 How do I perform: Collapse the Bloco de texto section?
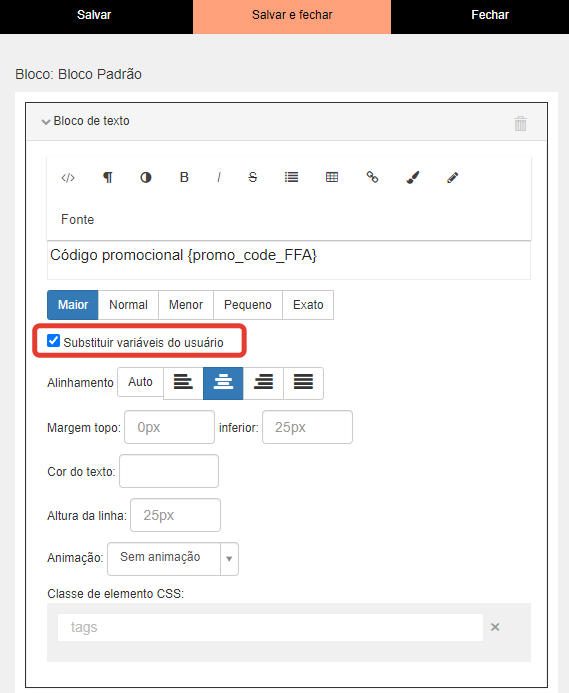(85, 121)
